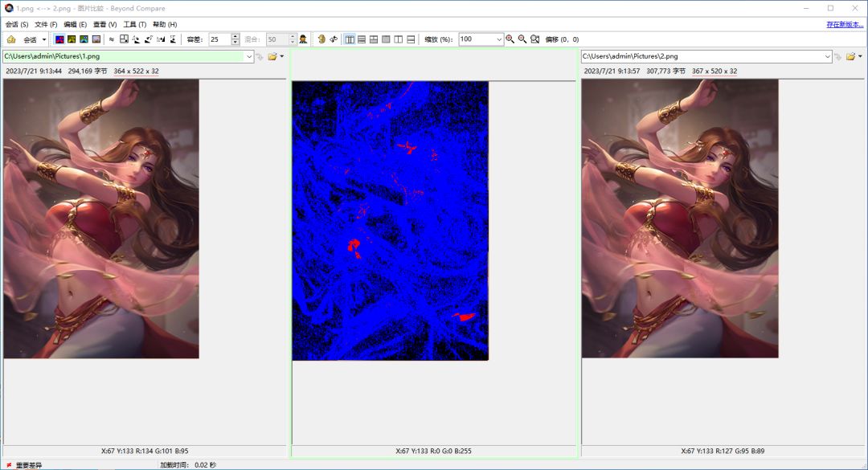
Task: Switch to the blend picture view mode
Action: [96, 39]
